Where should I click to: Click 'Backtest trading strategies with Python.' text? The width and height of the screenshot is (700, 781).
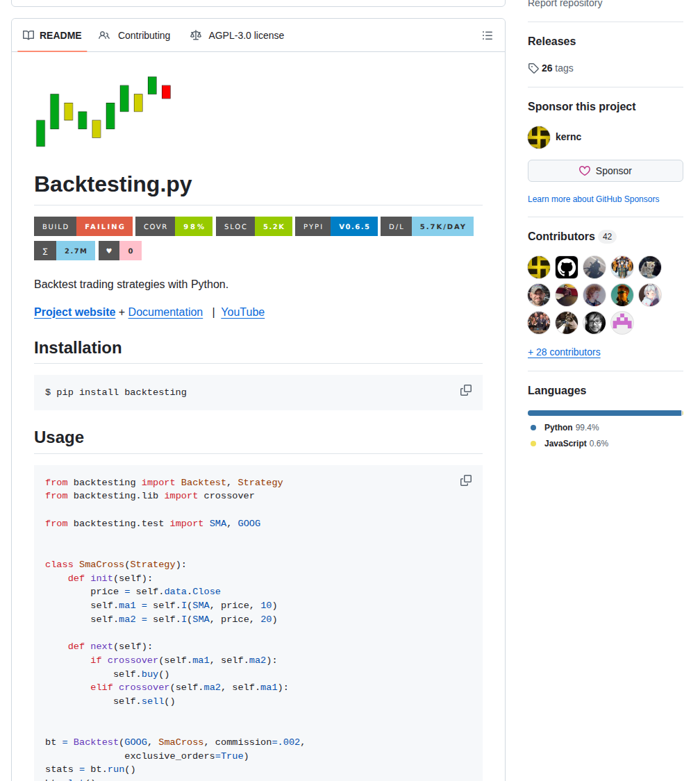pyautogui.click(x=131, y=285)
